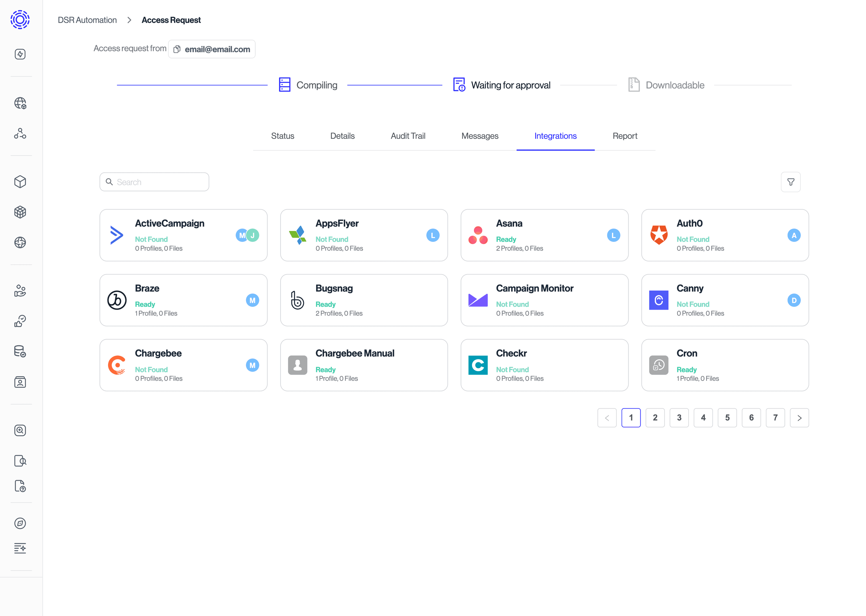Open the globe with shield sidebar icon
Screen dimensions: 866x616
pos(20,103)
